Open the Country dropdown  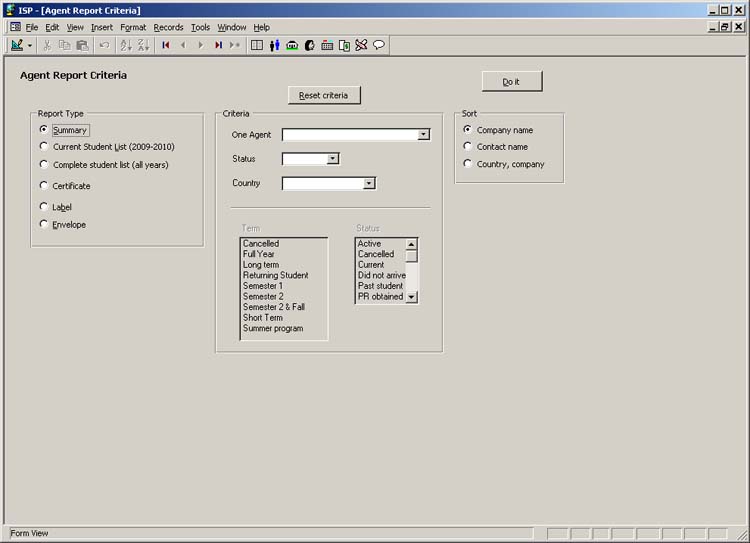[x=369, y=183]
